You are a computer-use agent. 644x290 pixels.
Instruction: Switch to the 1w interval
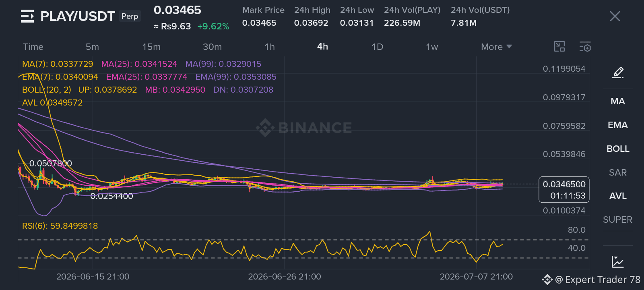432,47
